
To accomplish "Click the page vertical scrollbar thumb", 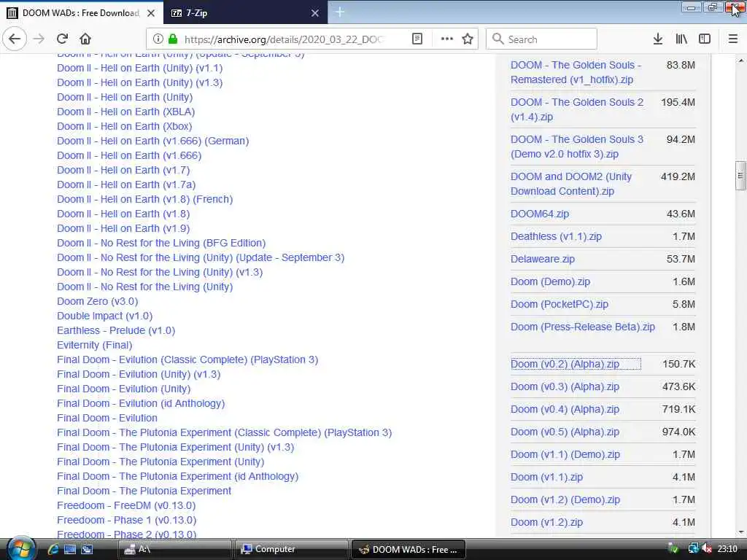I will pyautogui.click(x=740, y=176).
